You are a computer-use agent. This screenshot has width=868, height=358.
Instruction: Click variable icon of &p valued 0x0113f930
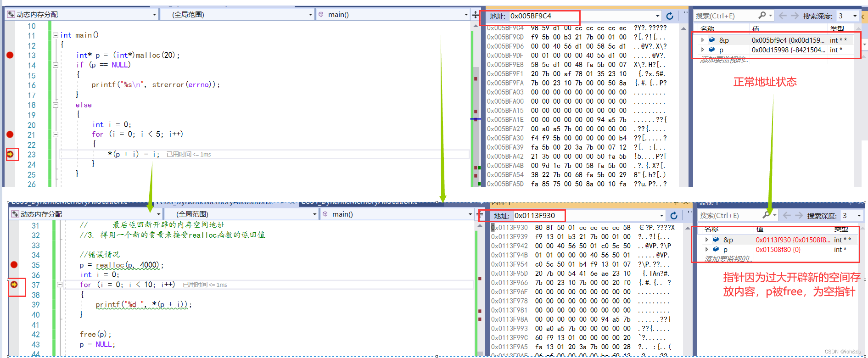click(x=716, y=240)
